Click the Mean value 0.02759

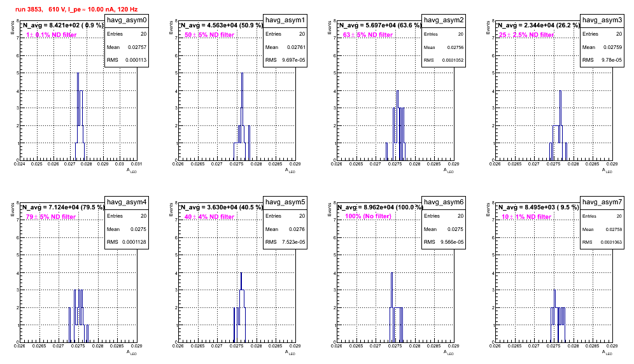(613, 47)
